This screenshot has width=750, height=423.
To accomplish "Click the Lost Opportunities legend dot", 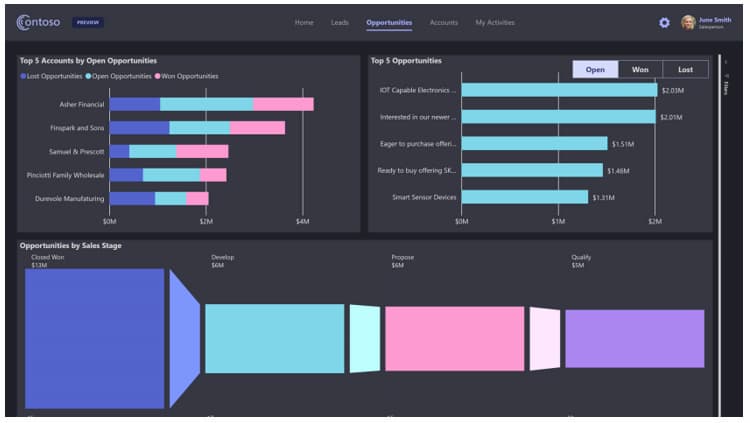I will (x=23, y=76).
